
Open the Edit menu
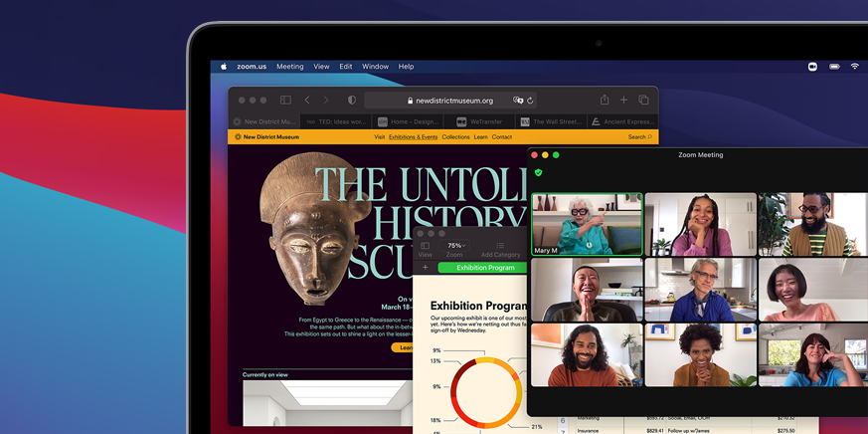(346, 67)
